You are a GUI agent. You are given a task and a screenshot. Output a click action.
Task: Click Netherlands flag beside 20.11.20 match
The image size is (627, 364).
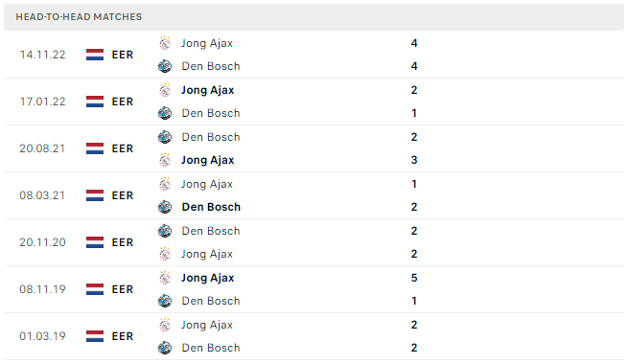coord(95,242)
